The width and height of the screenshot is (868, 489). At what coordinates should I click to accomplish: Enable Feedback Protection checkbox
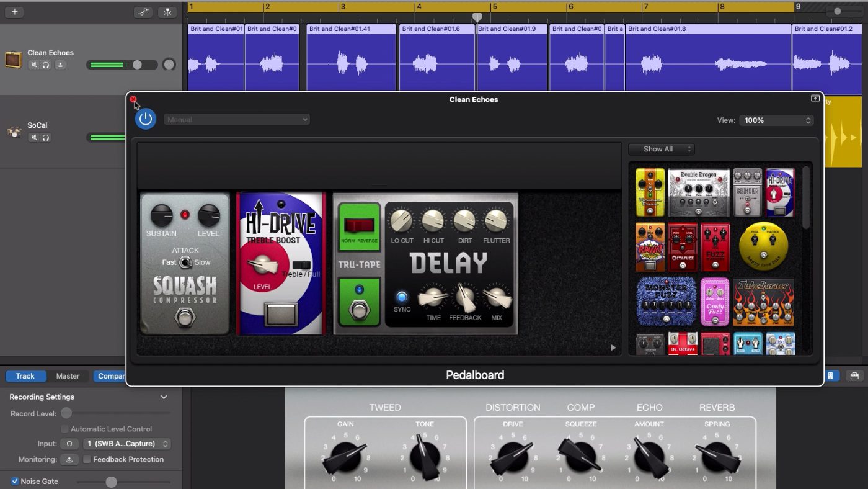pos(87,459)
